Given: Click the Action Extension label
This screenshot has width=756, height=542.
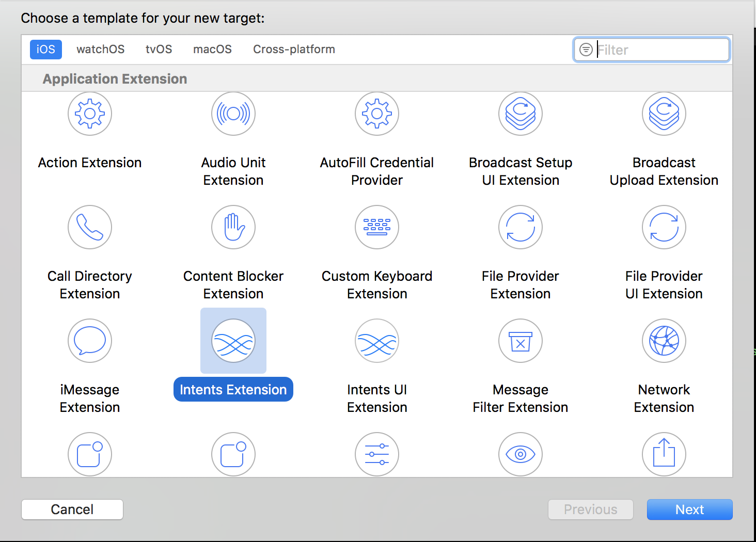Looking at the screenshot, I should [x=90, y=163].
